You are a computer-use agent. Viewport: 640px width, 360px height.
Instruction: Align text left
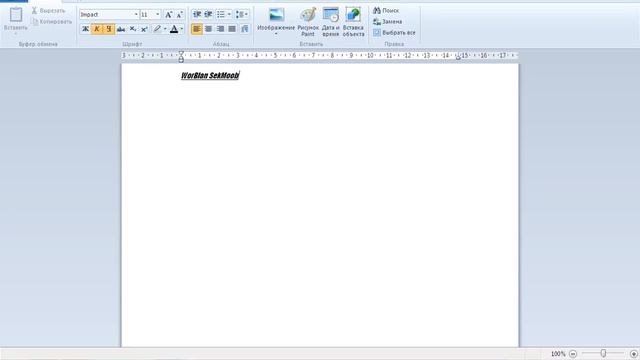point(197,29)
